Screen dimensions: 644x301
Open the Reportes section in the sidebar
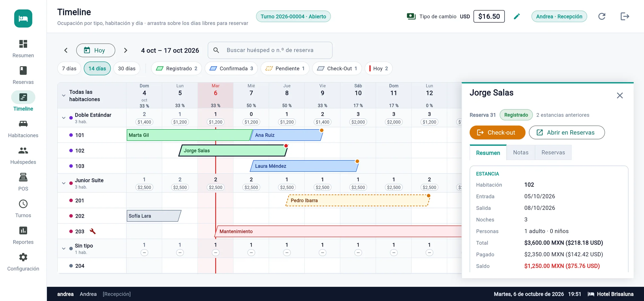23,235
